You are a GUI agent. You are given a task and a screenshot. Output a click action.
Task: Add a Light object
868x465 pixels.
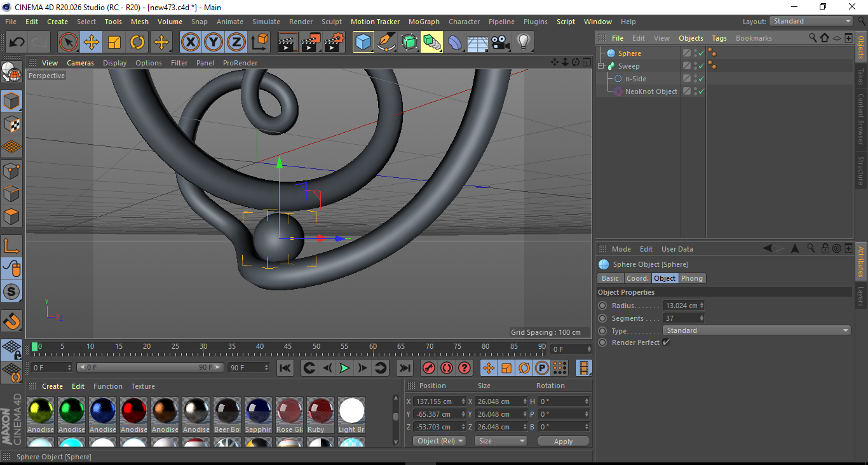tap(523, 43)
